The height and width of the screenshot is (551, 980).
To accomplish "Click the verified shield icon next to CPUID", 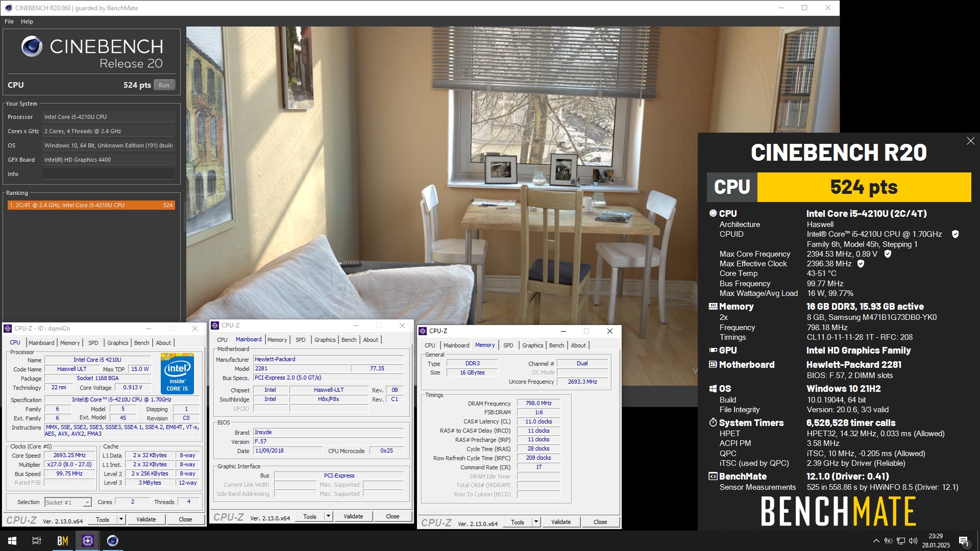I will (x=955, y=234).
